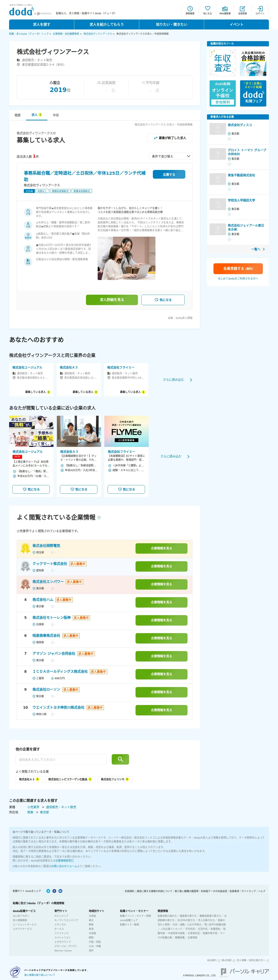Viewport: 278px width, 980px height.
Task: Click the right arrow beside first さらに読み込む
Action: [x=191, y=380]
